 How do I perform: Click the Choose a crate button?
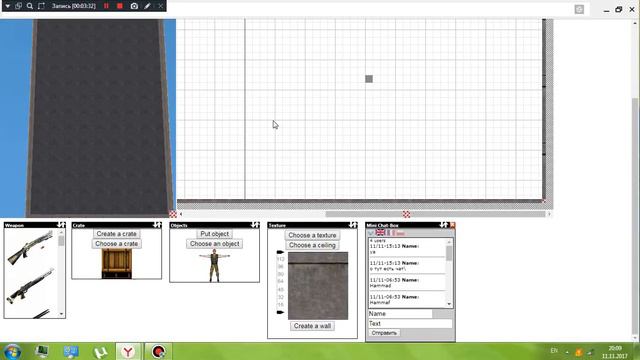tap(116, 244)
